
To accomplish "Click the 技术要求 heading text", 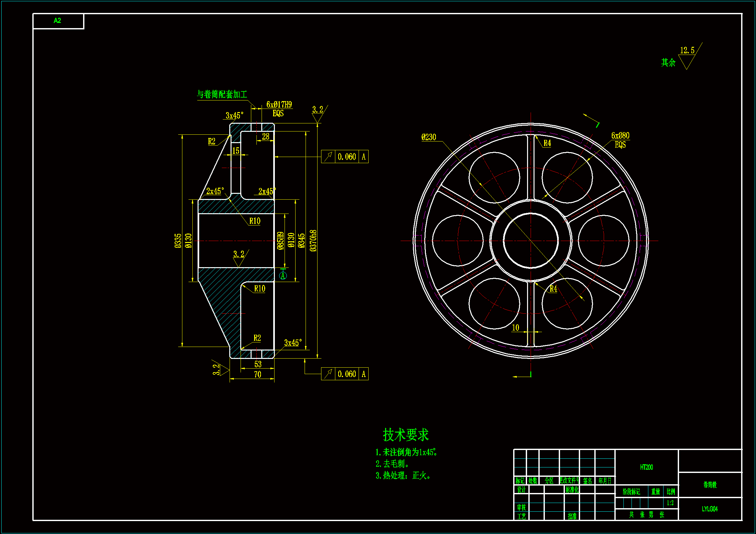I will pos(406,435).
